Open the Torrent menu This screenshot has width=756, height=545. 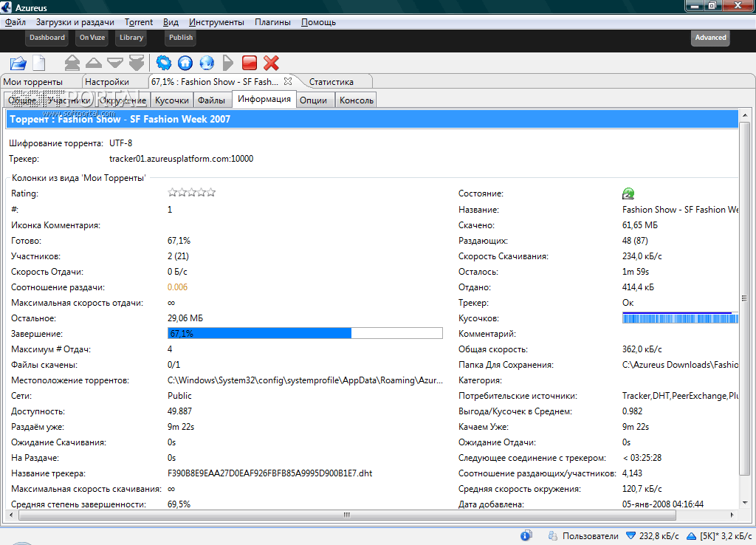pos(138,22)
